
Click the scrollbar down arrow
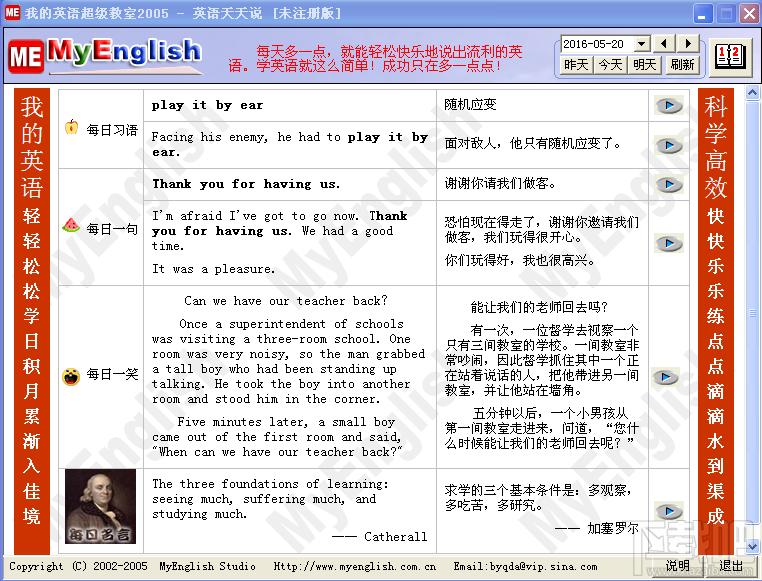[753, 547]
